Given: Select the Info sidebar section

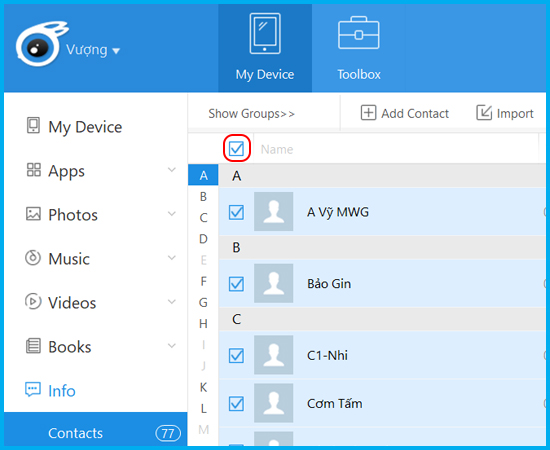Looking at the screenshot, I should click(x=62, y=391).
